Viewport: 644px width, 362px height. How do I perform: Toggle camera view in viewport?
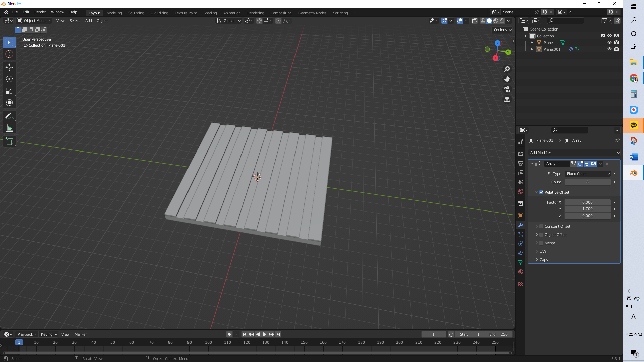pyautogui.click(x=507, y=89)
